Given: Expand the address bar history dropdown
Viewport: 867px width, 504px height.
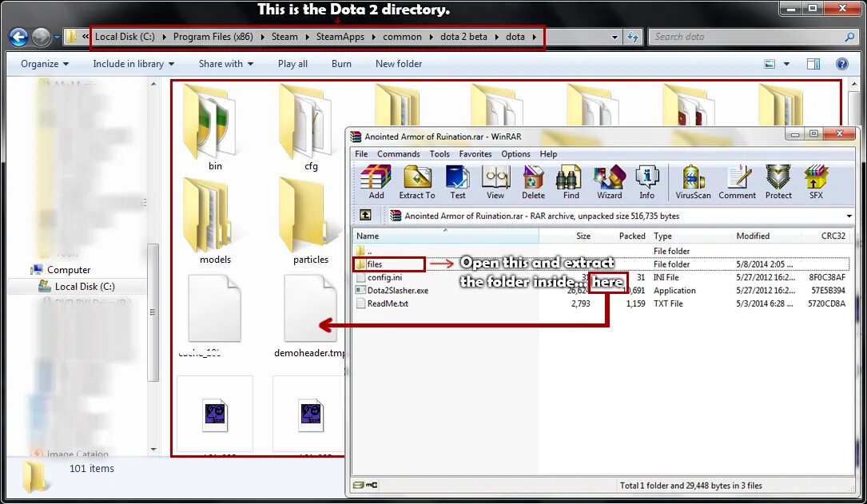Looking at the screenshot, I should tap(614, 37).
